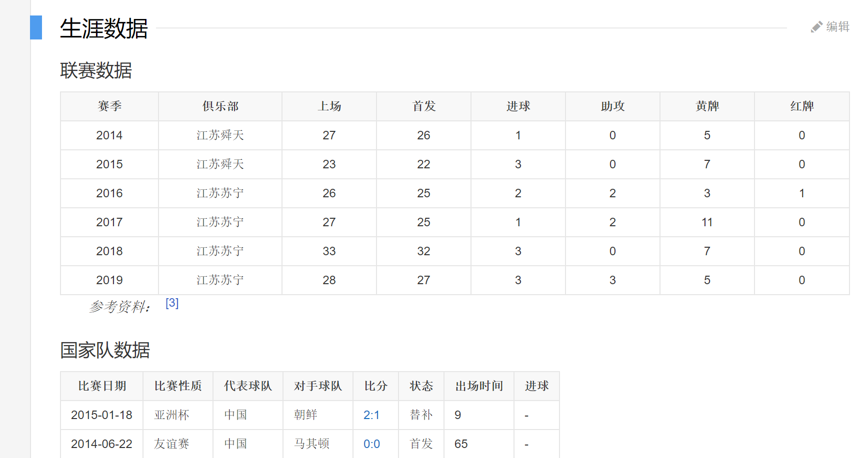Click the 赛季 column header
This screenshot has width=868, height=458.
109,106
